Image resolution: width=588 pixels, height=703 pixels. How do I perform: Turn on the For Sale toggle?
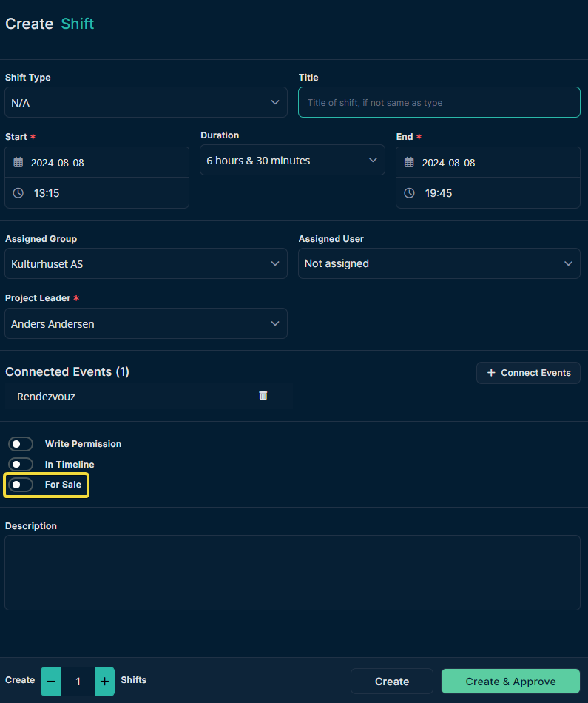21,485
